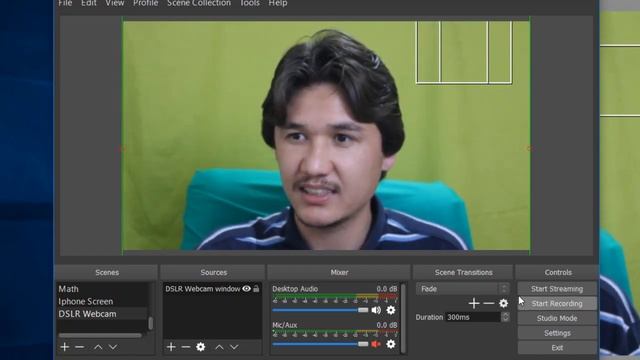Image resolution: width=640 pixels, height=360 pixels.
Task: Move source down in Sources list
Action: (234, 347)
